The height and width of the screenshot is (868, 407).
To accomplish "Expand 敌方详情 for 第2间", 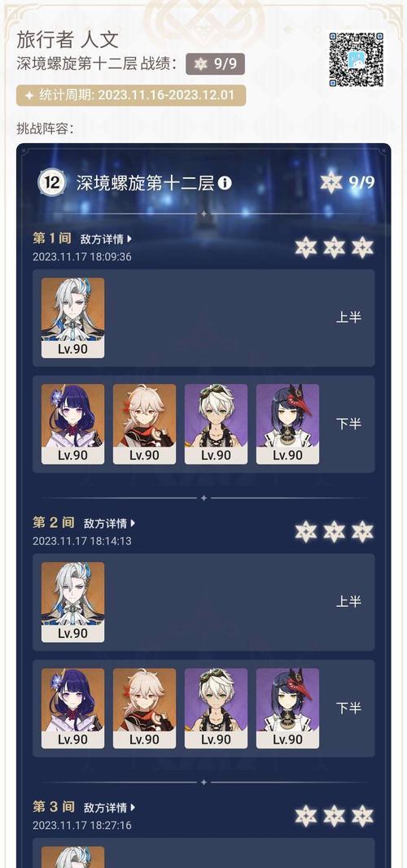I will (x=110, y=523).
